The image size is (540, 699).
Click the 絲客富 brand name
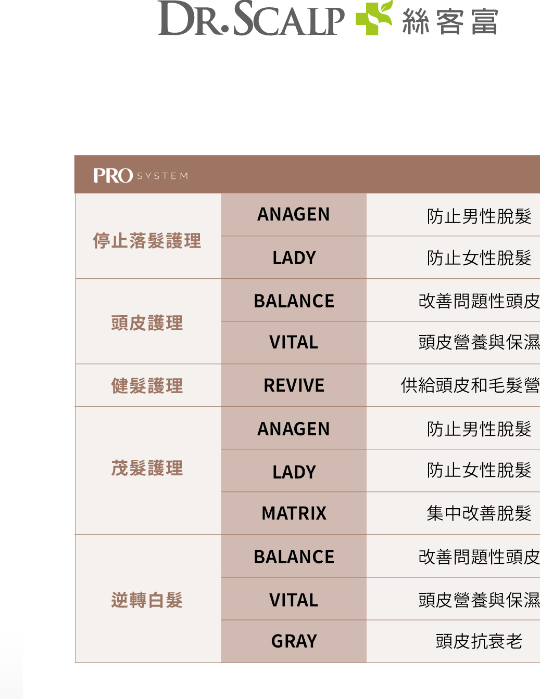pos(449,22)
